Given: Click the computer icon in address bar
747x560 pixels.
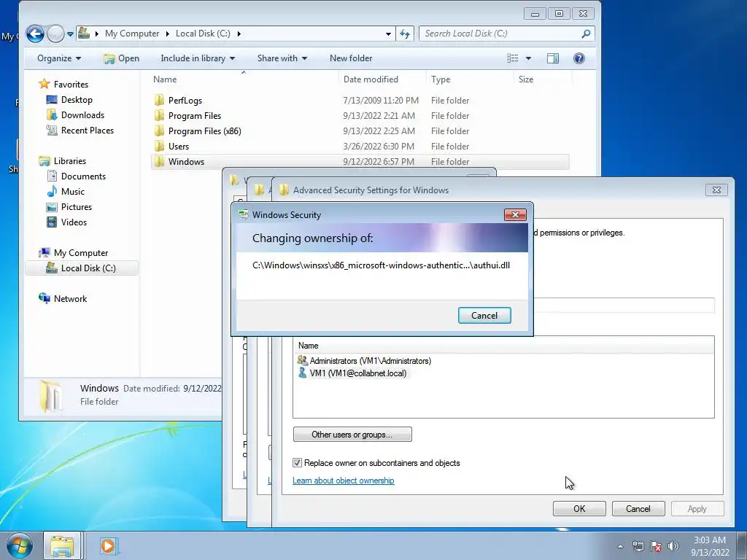Looking at the screenshot, I should pyautogui.click(x=84, y=33).
